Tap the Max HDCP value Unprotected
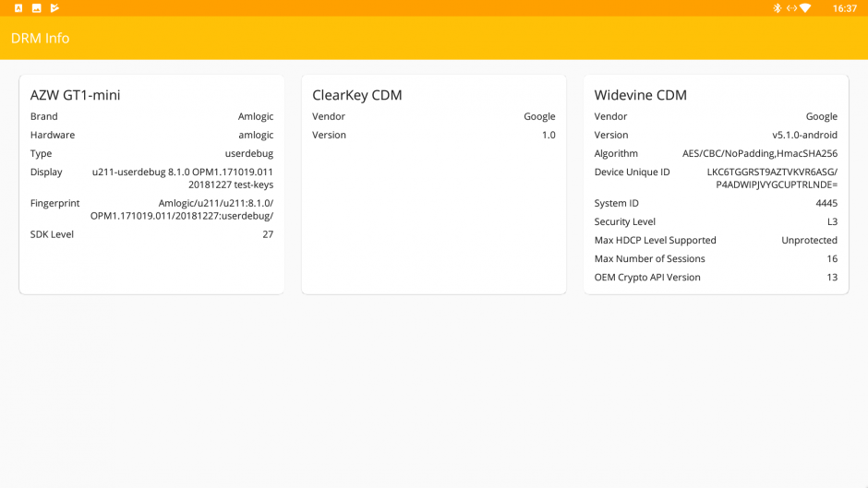 (809, 240)
